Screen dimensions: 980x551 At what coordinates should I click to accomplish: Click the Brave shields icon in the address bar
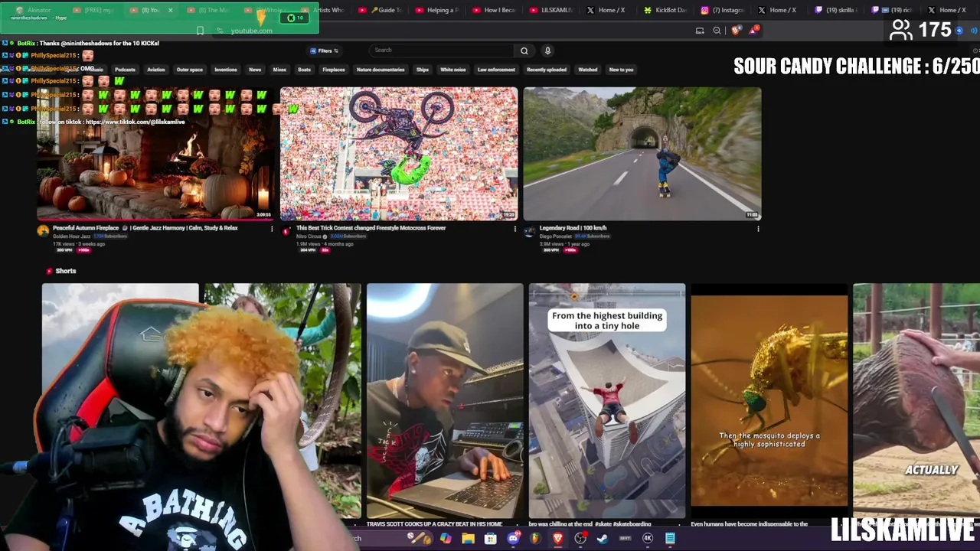tap(737, 31)
